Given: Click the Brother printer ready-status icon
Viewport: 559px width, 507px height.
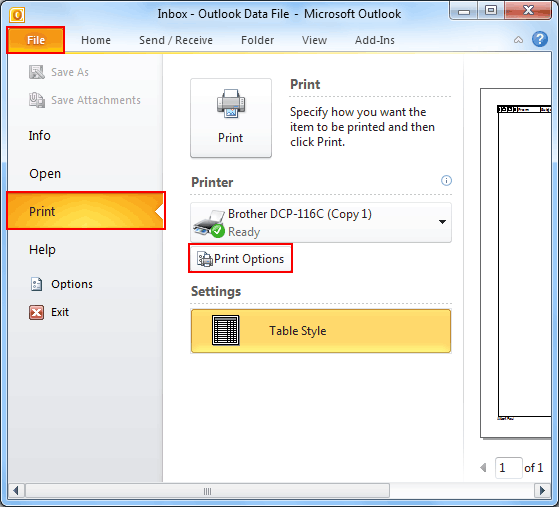Looking at the screenshot, I should 209,224.
